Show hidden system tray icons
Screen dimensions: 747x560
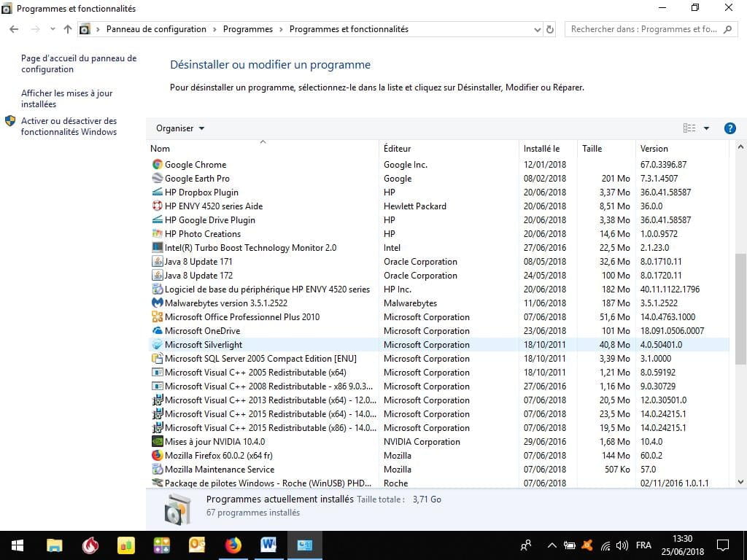click(551, 545)
